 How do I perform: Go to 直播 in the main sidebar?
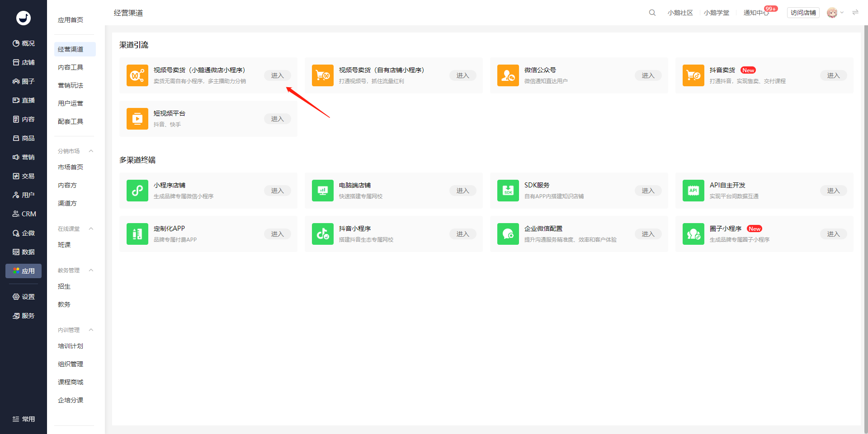(24, 100)
